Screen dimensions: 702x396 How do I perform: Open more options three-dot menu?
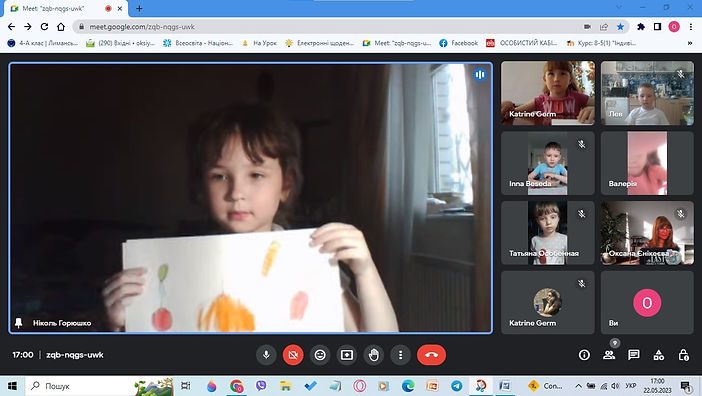pyautogui.click(x=400, y=355)
